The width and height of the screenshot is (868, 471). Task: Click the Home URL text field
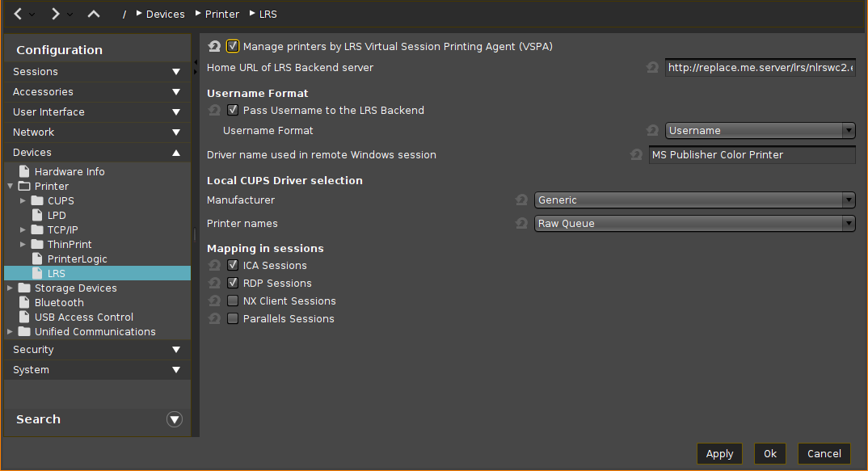759,68
